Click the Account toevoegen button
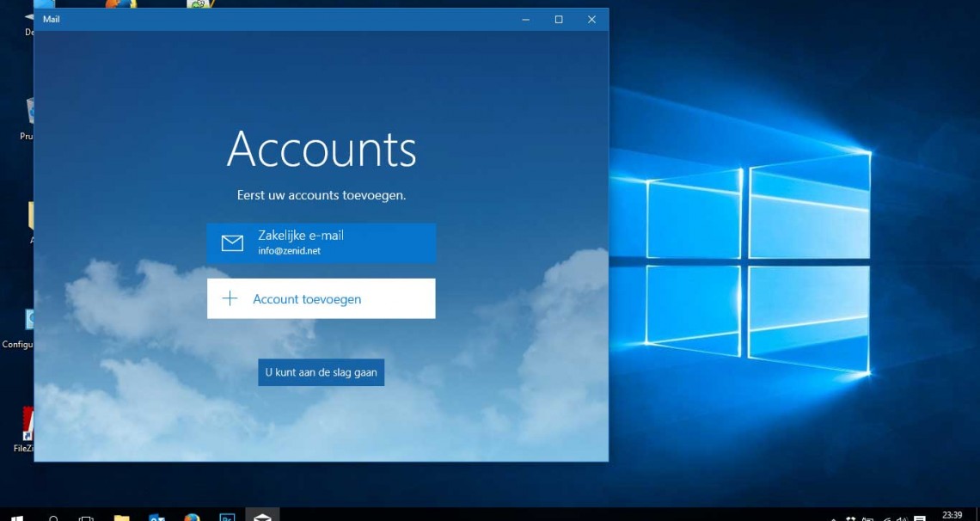Screen dimensions: 980x521 point(322,298)
